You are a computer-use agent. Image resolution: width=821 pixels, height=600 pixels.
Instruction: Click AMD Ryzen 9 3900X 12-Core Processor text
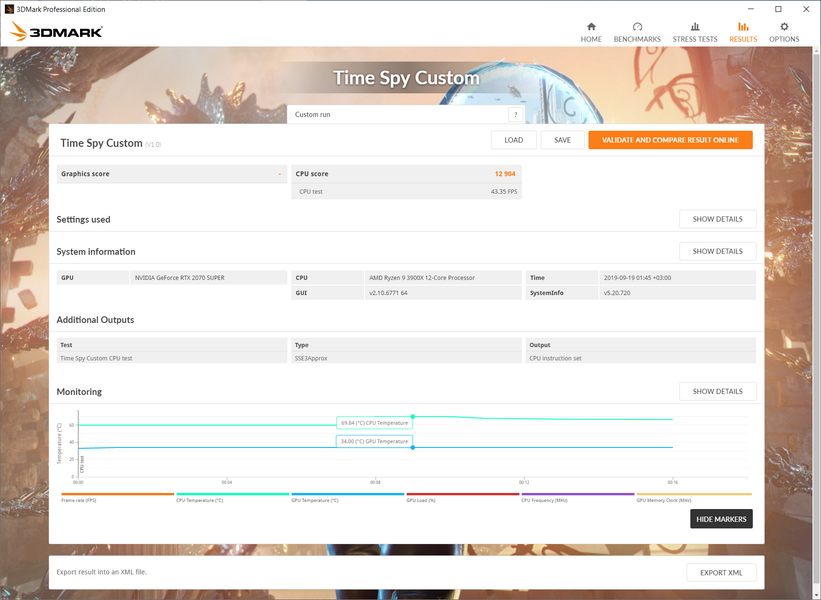click(421, 278)
